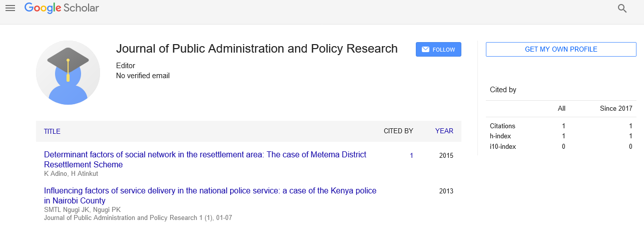Click the graduation cap profile avatar

coord(68,73)
